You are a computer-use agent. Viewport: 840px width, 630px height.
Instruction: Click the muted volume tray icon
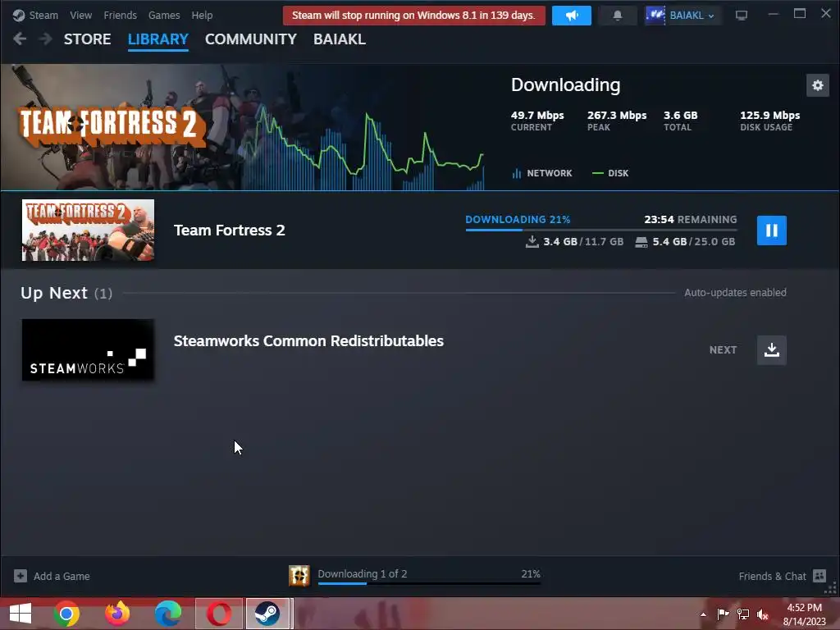[x=763, y=614]
